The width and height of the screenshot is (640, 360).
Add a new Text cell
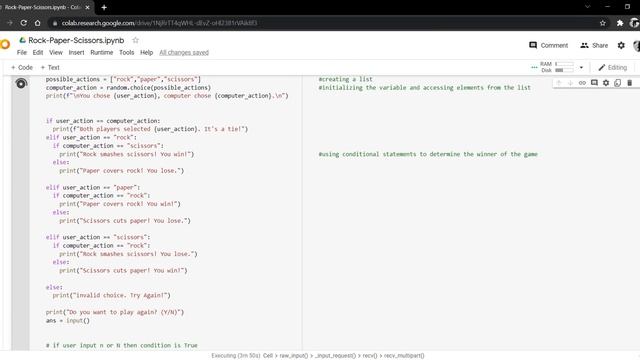[50, 67]
